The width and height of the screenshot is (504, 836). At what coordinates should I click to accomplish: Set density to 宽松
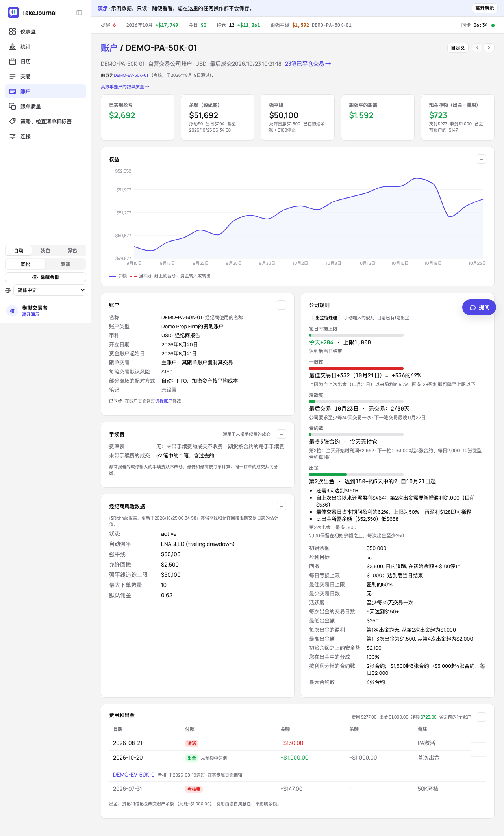click(x=25, y=264)
